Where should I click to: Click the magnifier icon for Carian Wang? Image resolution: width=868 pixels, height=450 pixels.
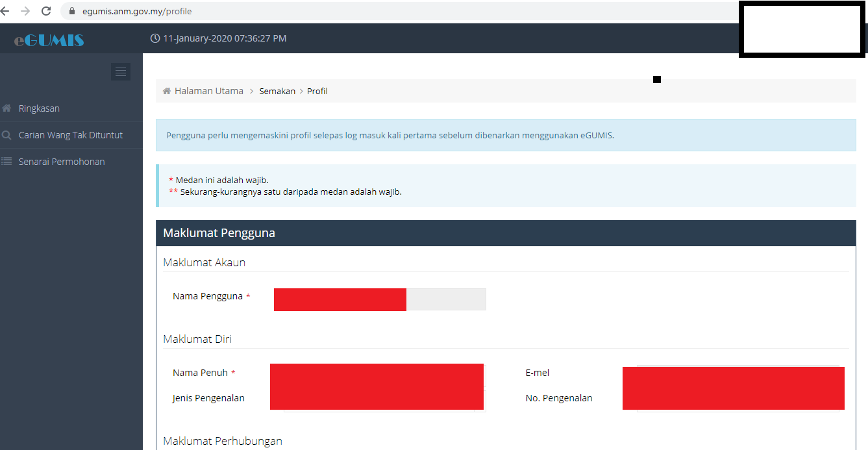point(7,135)
